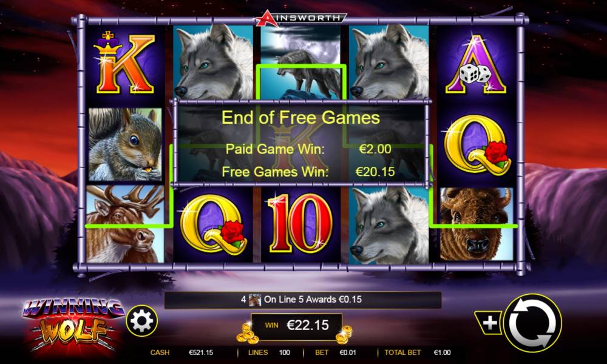Expand the plus options beside spin

(x=489, y=323)
